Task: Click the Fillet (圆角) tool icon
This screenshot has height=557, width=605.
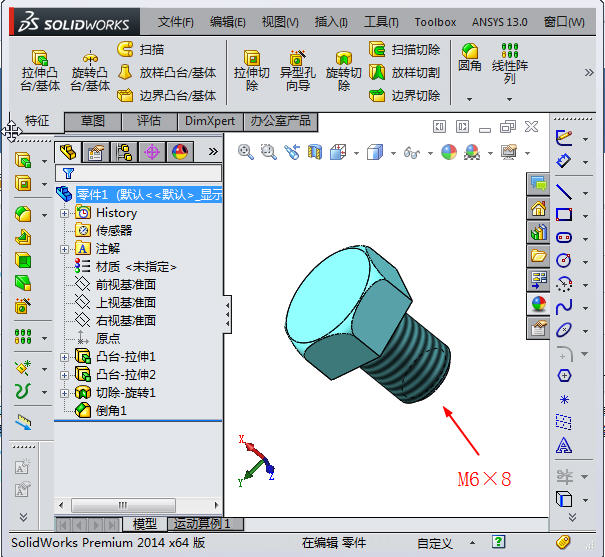Action: pos(469,50)
